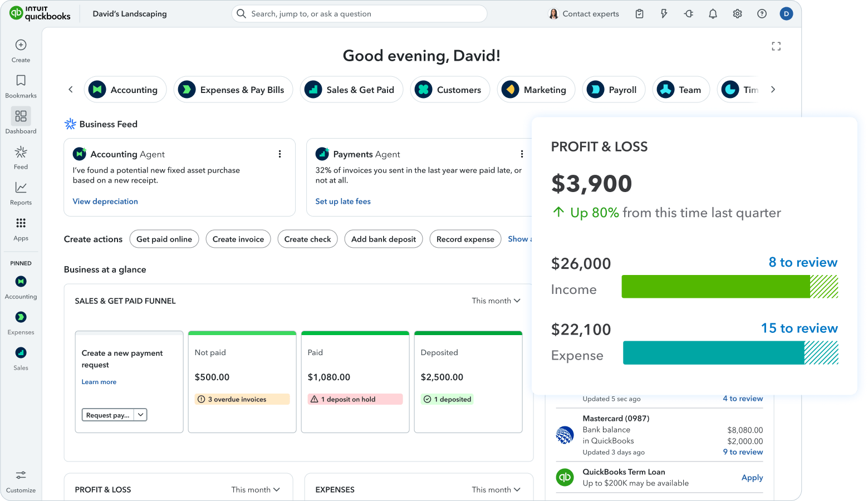Change Profit & Loss card This month period
This screenshot has height=501, width=868.
pos(256,490)
